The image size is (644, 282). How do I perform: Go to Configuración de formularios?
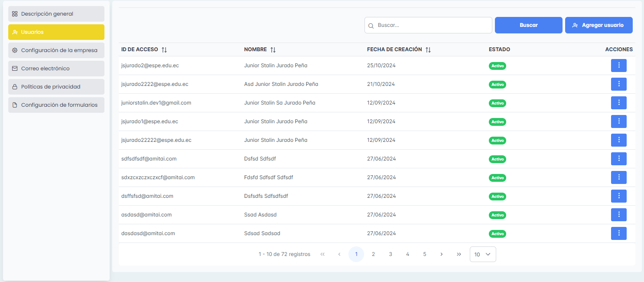(56, 105)
